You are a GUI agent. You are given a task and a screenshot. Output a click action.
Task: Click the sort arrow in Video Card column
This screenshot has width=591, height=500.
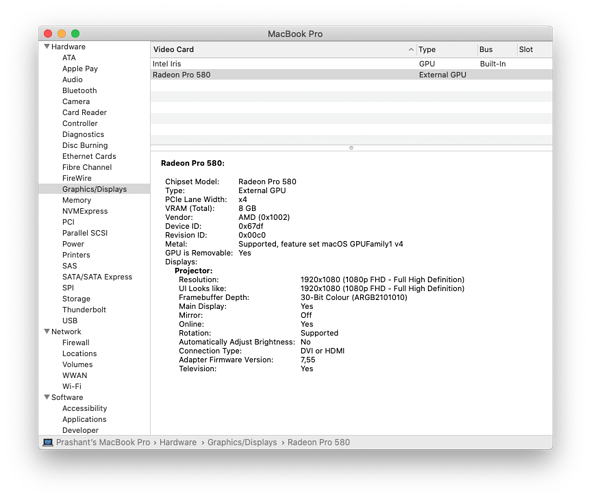[x=411, y=49]
